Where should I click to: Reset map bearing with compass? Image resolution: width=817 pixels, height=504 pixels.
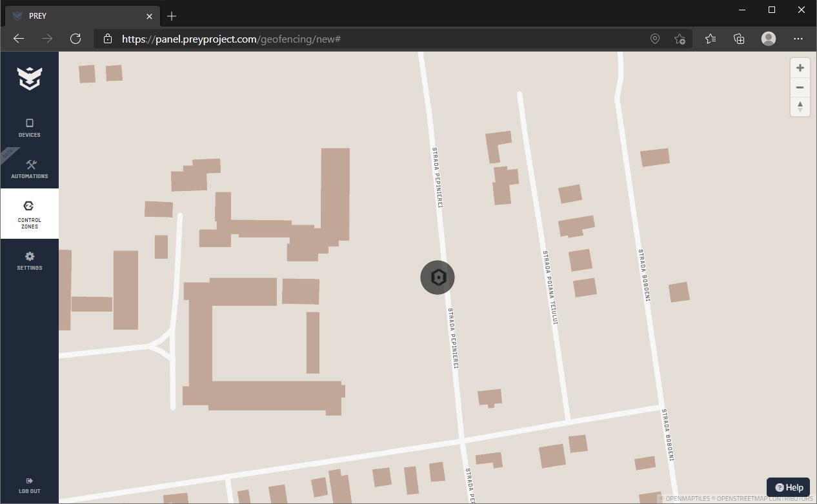click(800, 106)
